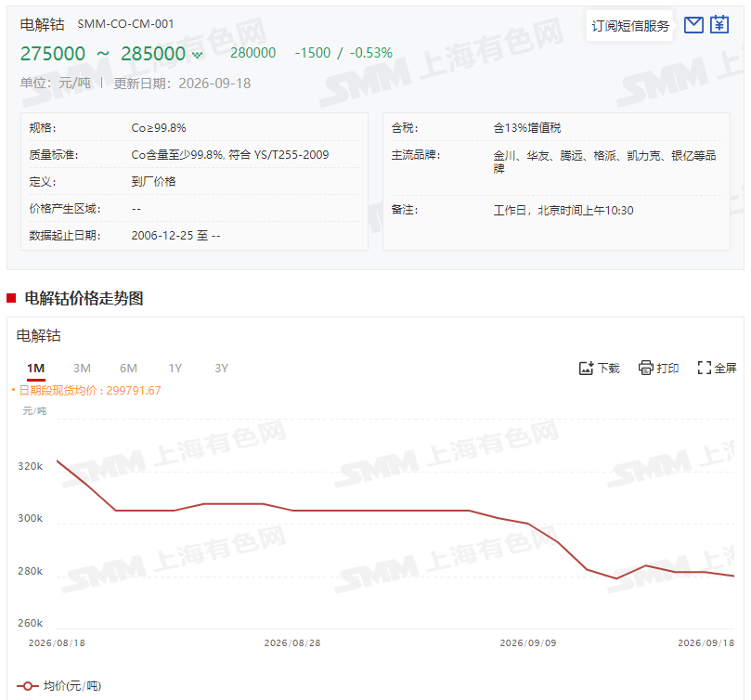Click the red square heading marker
The height and width of the screenshot is (700, 751).
11,298
